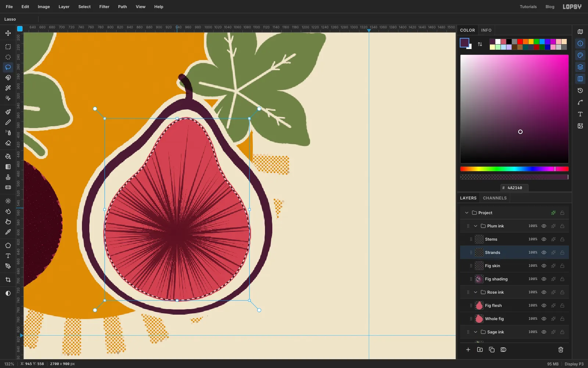Open the Filter menu
This screenshot has height=368, width=588.
coord(104,7)
